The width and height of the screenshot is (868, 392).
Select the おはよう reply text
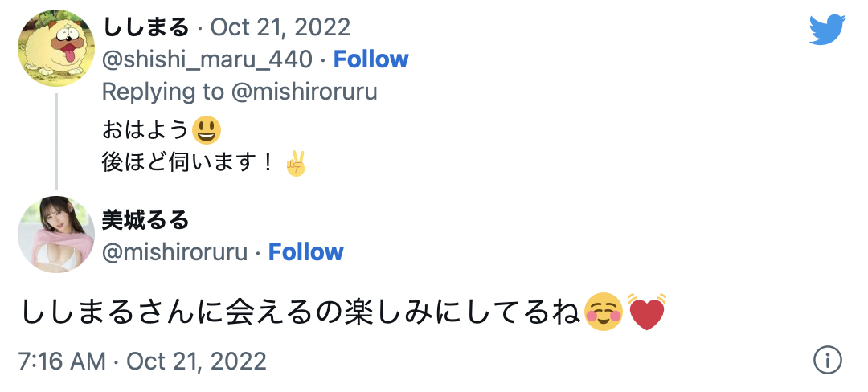tap(145, 129)
